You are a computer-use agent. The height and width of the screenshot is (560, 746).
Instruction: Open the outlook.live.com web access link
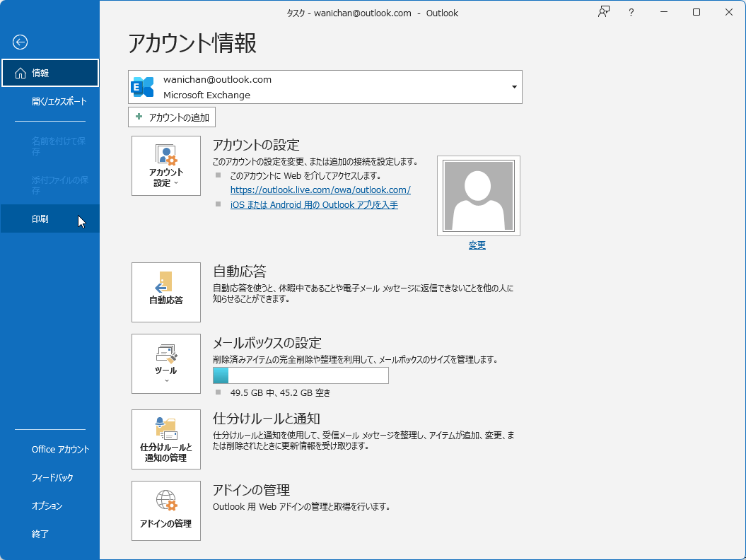click(320, 189)
